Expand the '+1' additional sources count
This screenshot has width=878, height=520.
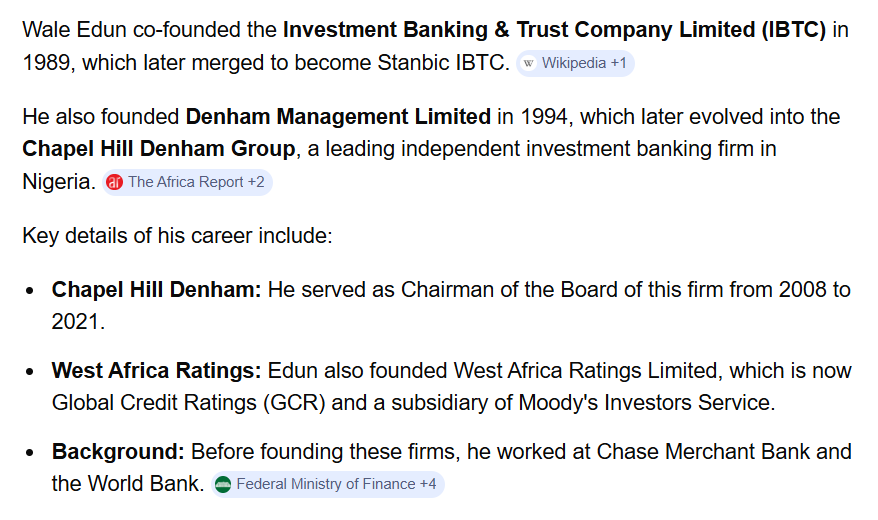(x=618, y=63)
